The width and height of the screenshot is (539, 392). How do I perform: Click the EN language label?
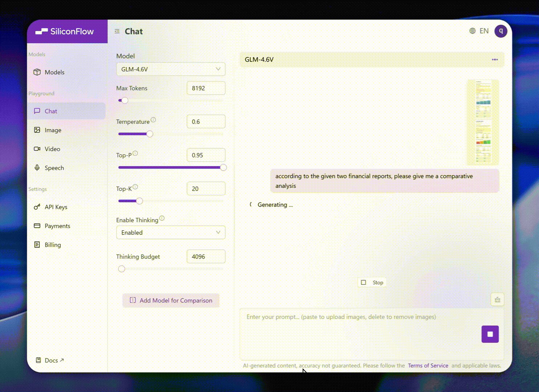pos(484,31)
